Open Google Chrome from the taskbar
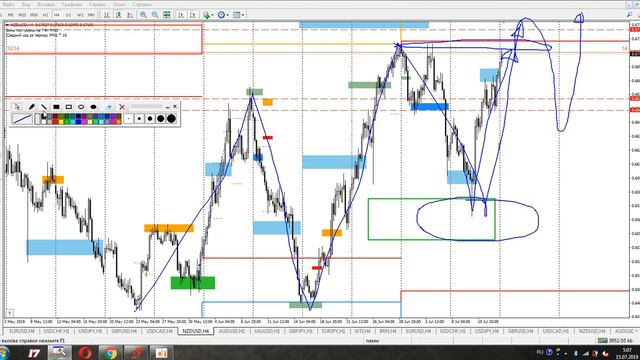This screenshot has width=640, height=360. click(110, 353)
